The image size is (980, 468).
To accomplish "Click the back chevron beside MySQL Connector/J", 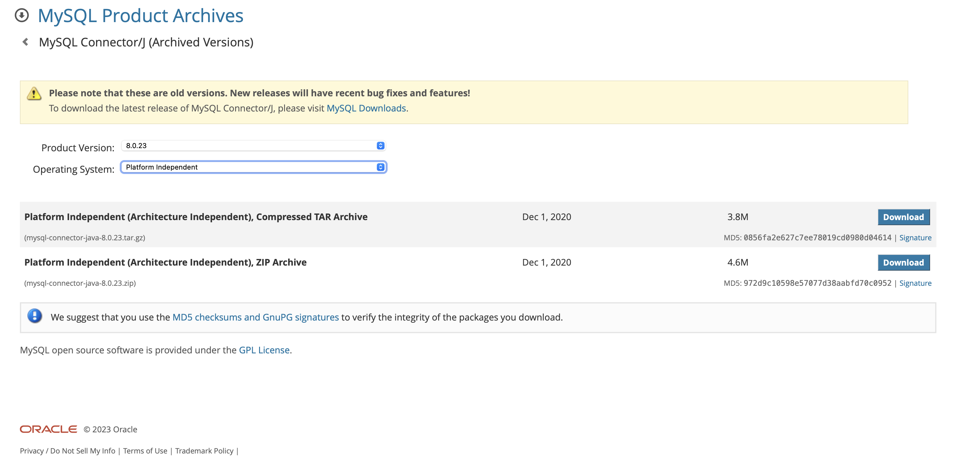I will pyautogui.click(x=26, y=42).
